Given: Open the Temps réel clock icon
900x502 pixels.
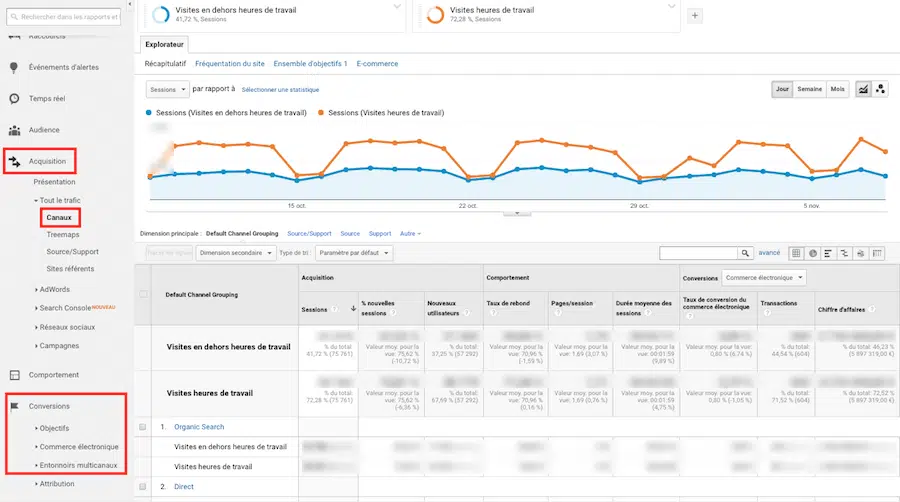Looking at the screenshot, I should coord(14,99).
